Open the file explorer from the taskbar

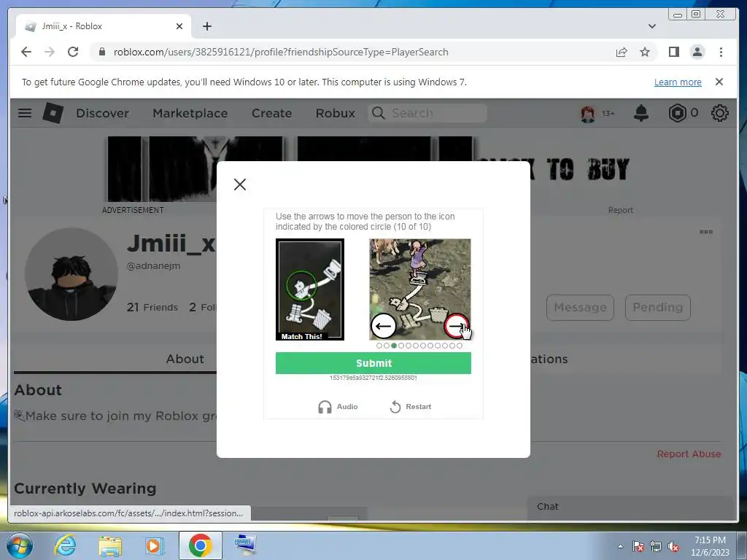pos(110,545)
